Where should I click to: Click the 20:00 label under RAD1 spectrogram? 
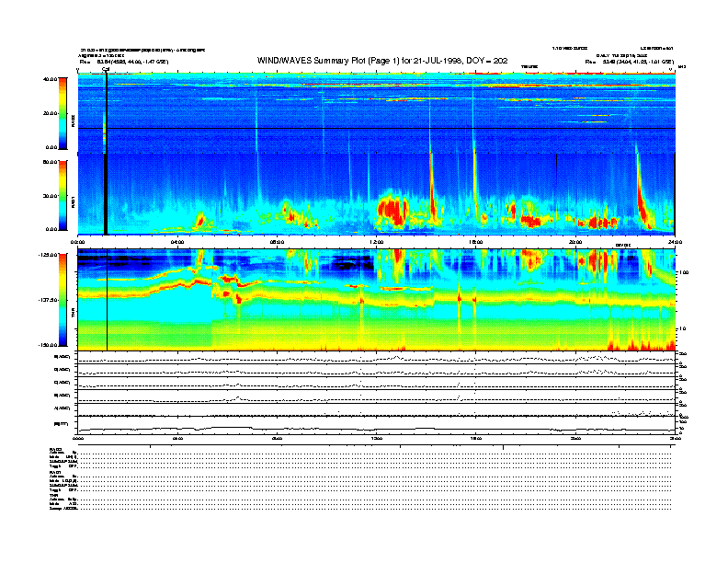coord(575,242)
